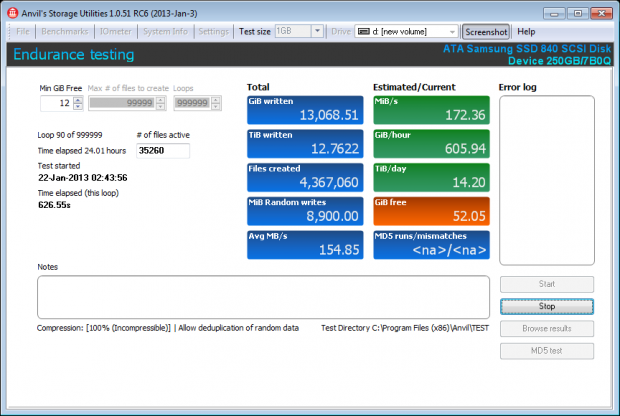
Task: Click the MiB/s green tile
Action: click(431, 110)
